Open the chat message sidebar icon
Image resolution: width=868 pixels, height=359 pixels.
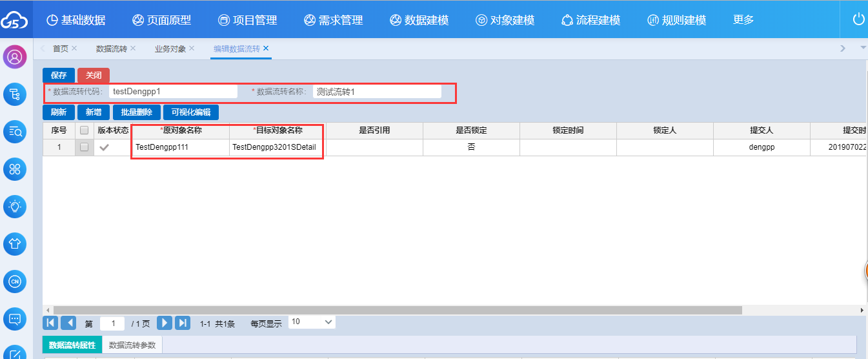pos(14,319)
